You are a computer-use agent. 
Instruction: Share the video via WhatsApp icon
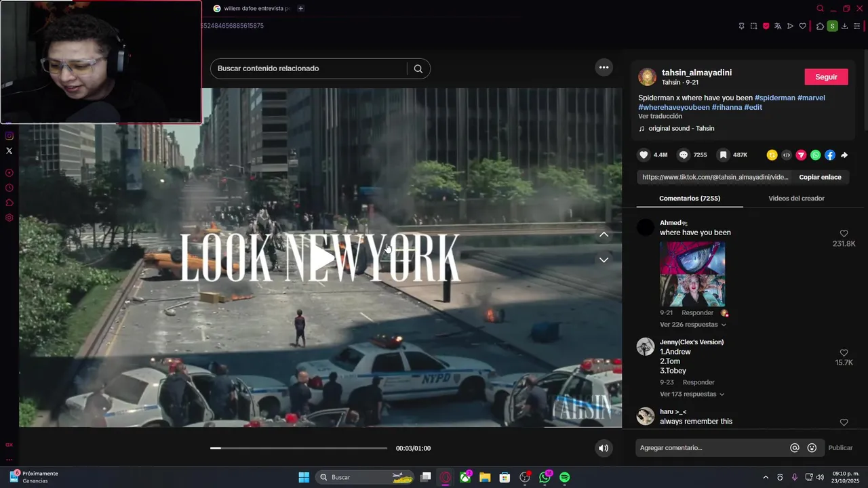[816, 155]
